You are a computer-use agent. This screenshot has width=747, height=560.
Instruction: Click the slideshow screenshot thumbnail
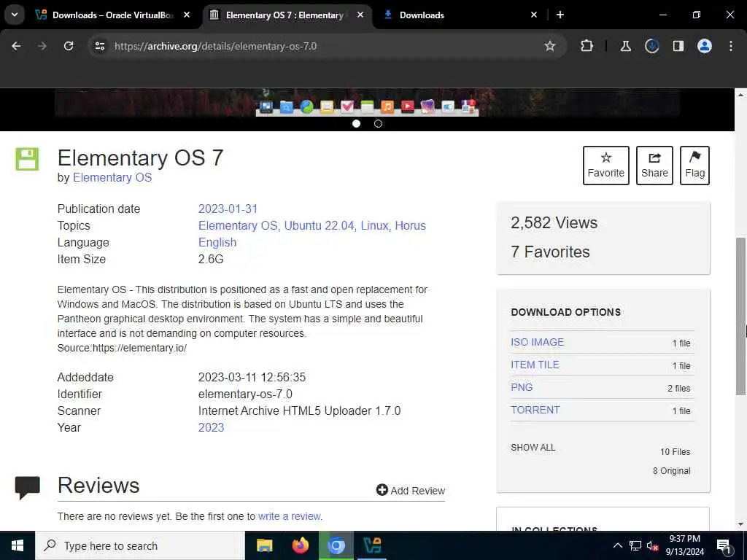[x=367, y=103]
